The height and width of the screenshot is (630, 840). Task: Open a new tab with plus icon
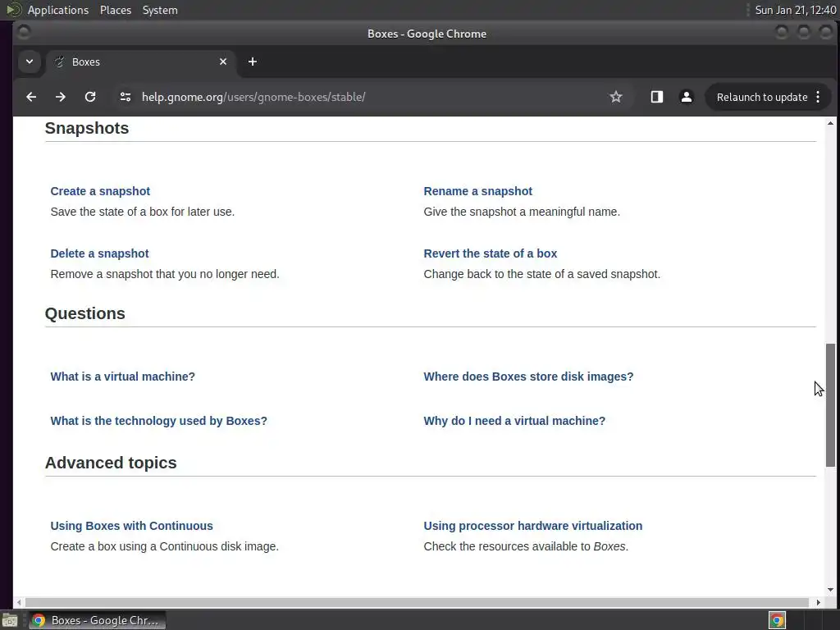point(253,62)
